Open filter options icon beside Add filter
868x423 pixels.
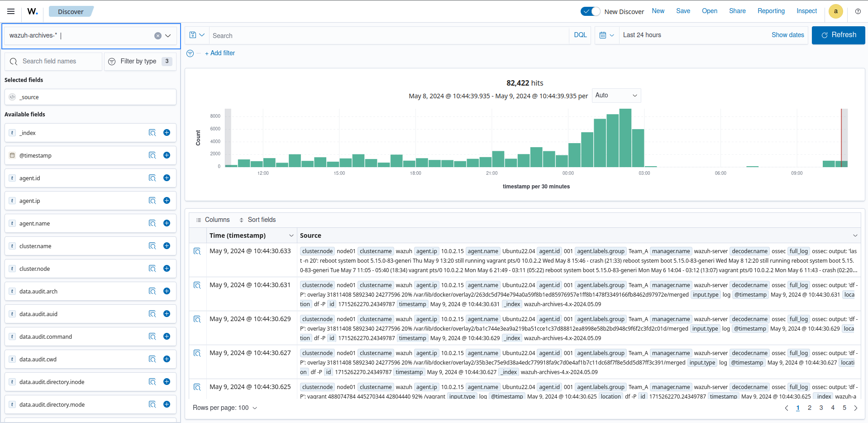click(x=190, y=53)
